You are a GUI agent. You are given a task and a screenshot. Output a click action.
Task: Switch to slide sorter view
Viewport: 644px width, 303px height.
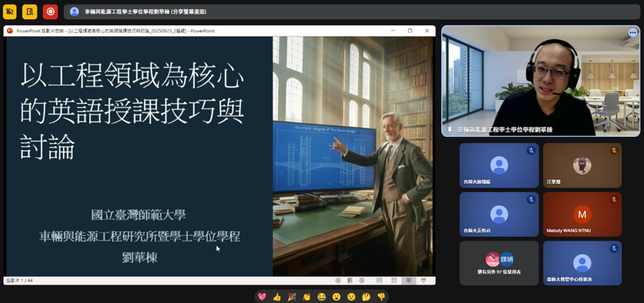(394, 281)
